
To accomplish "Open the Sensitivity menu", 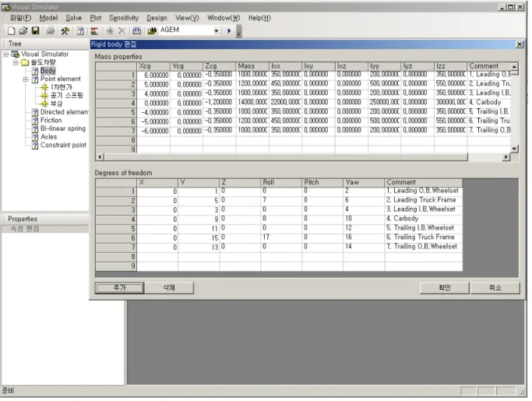I will (x=124, y=18).
